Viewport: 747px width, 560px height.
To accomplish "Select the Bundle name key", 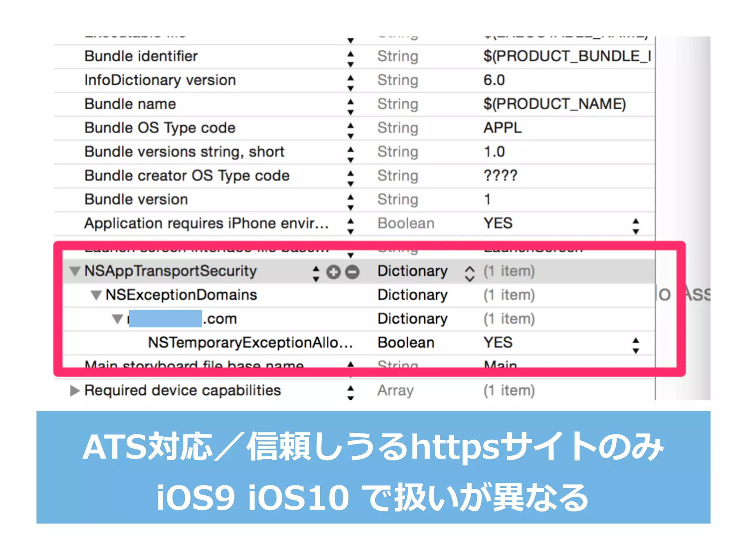I will point(130,104).
